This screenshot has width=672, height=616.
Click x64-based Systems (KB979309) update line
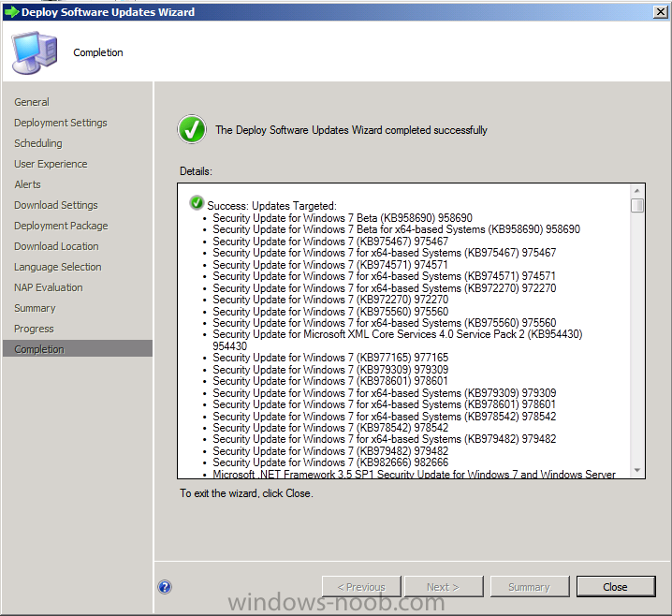[x=385, y=392]
